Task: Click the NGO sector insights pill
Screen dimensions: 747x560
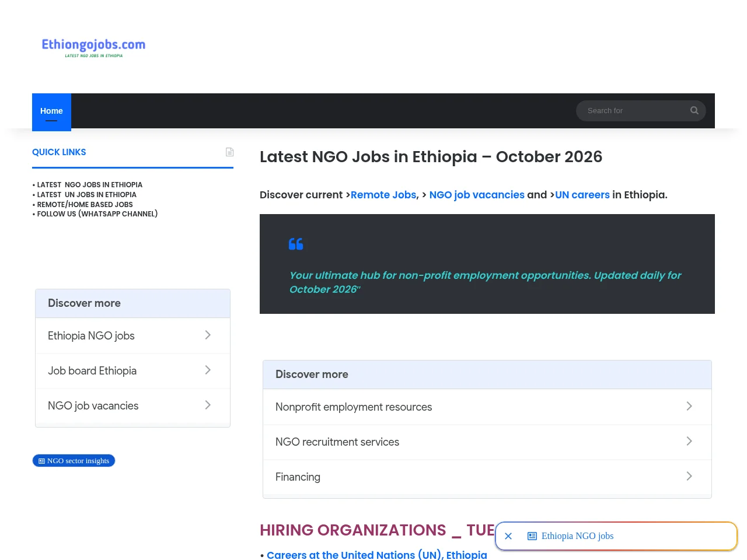Action: 74,461
